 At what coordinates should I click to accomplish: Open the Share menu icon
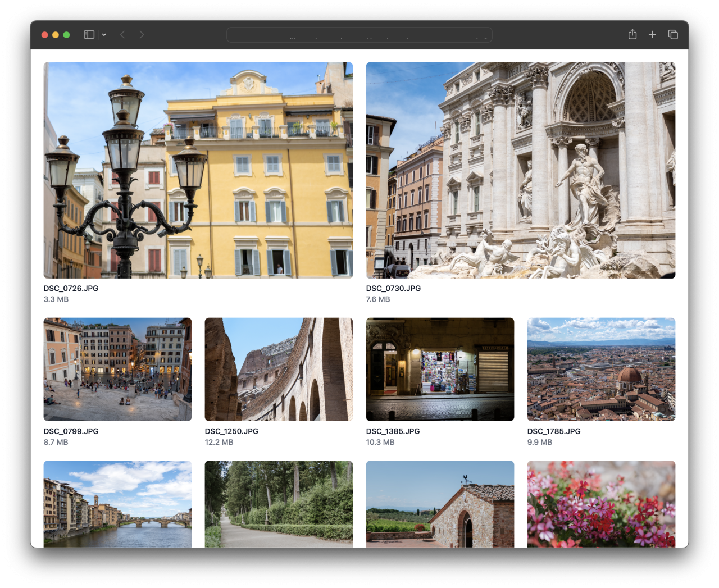(632, 34)
